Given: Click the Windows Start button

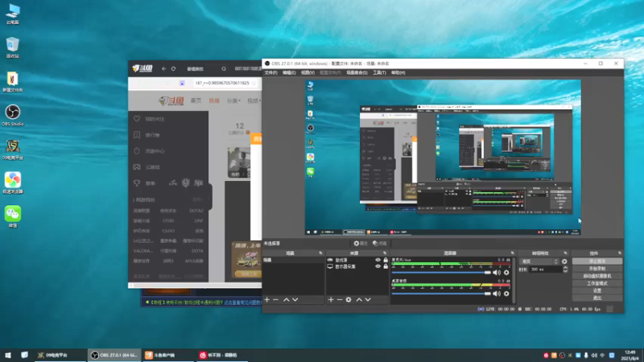Looking at the screenshot, I should click(x=7, y=355).
